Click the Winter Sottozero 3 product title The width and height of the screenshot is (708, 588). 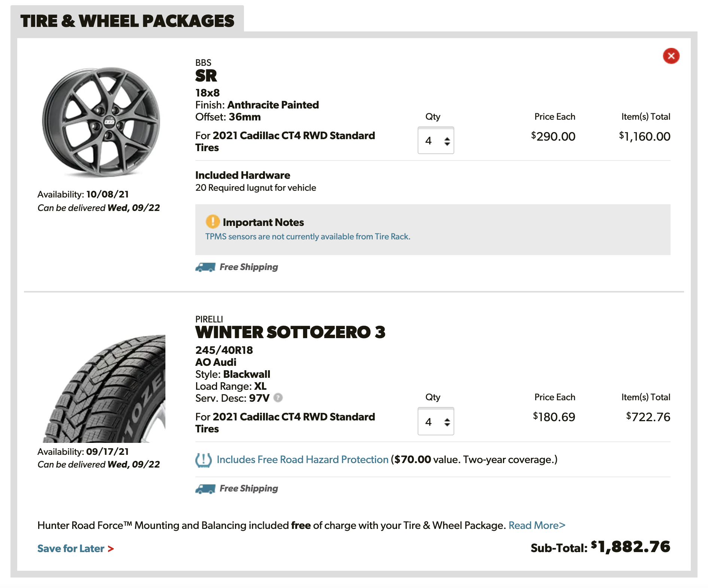pyautogui.click(x=290, y=333)
